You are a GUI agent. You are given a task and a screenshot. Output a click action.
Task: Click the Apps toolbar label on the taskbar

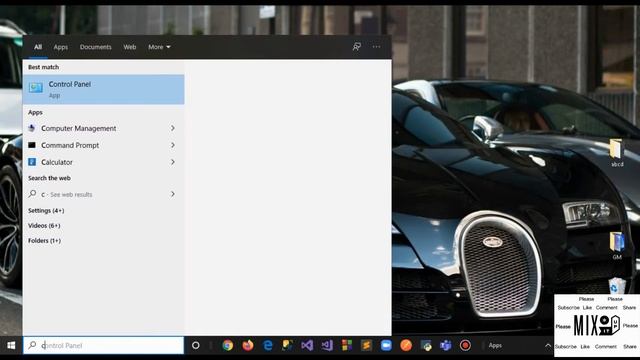point(495,345)
